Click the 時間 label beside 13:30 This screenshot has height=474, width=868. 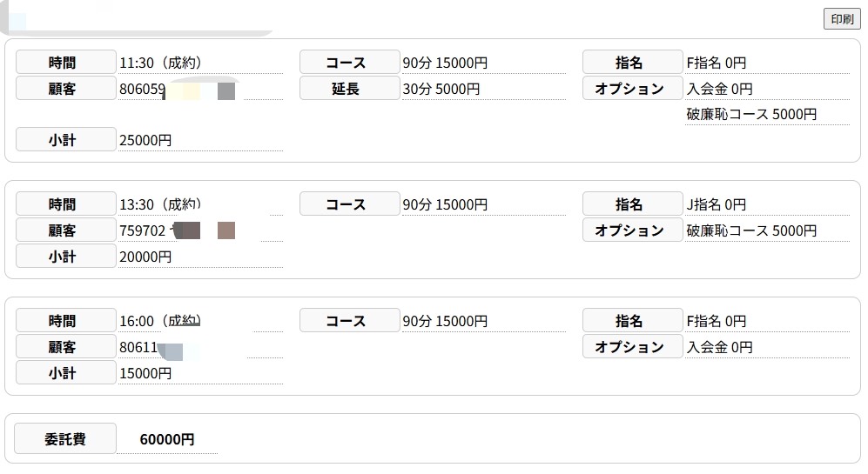coord(65,204)
